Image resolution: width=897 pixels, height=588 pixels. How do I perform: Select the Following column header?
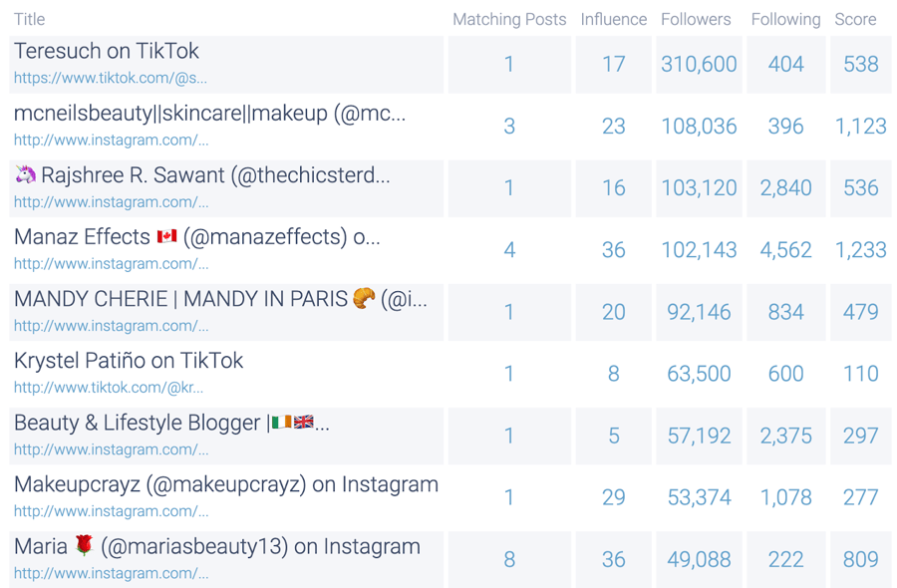(785, 19)
